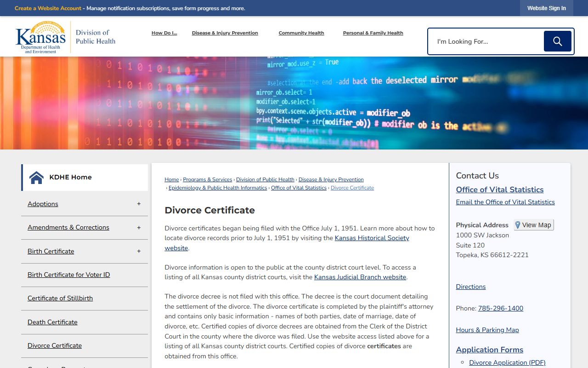Go to Office of Vital Statistics breadcrumb
Viewport: 588px width, 368px height.
pyautogui.click(x=299, y=188)
